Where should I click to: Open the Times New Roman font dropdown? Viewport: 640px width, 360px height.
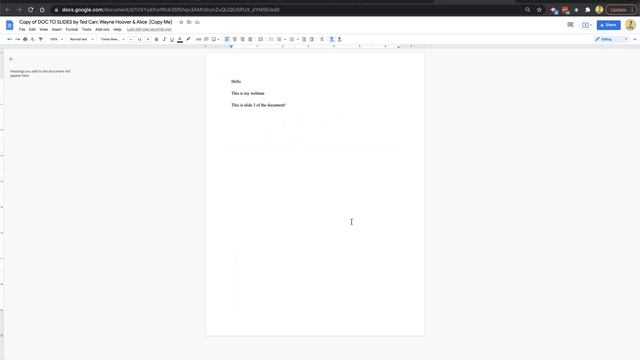(x=112, y=39)
